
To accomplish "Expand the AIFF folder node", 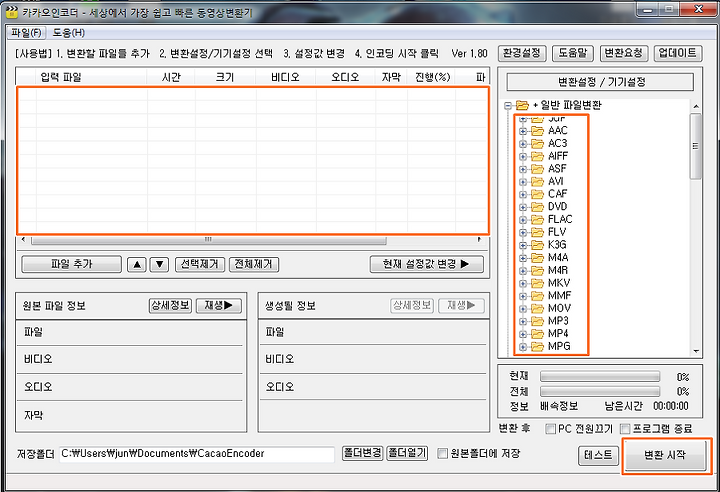I will point(523,156).
